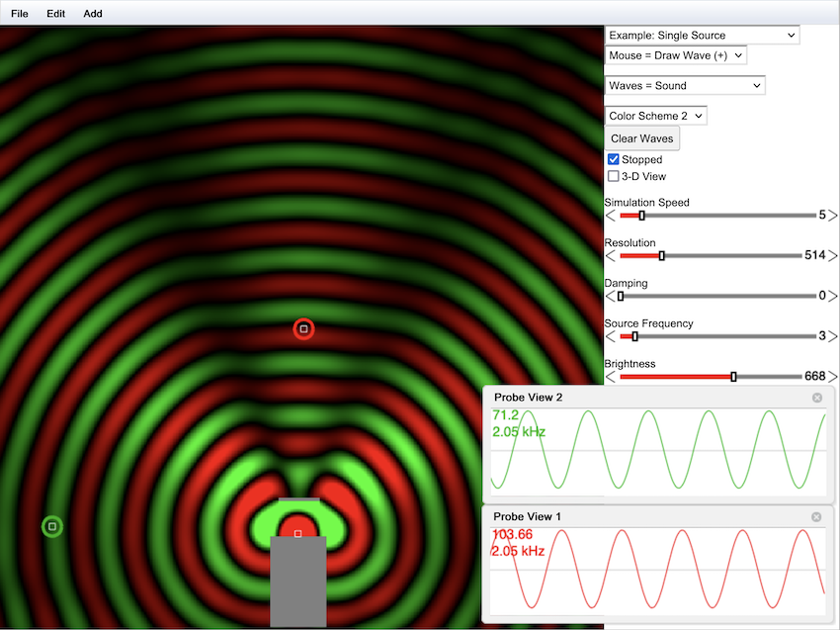This screenshot has height=630, width=840.
Task: Click the 103.66 probe value text
Action: (x=513, y=535)
